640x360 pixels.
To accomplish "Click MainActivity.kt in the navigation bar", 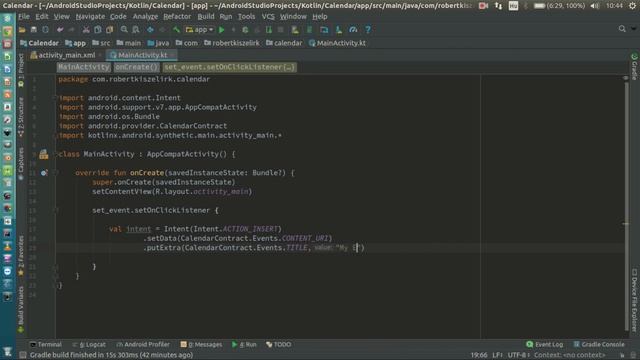I will pyautogui.click(x=337, y=43).
